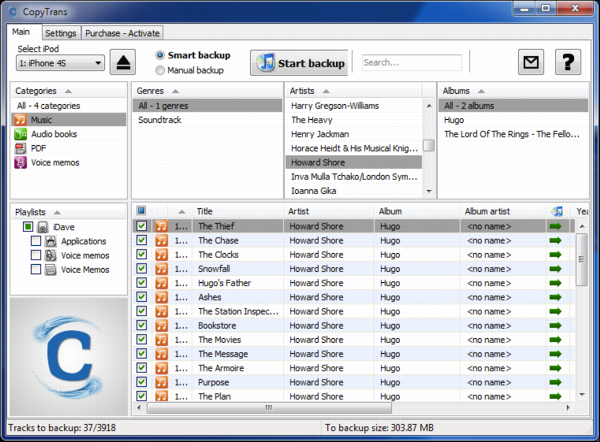Viewport: 600px width, 442px height.
Task: Open the Purchase - Activate tab
Action: point(121,33)
